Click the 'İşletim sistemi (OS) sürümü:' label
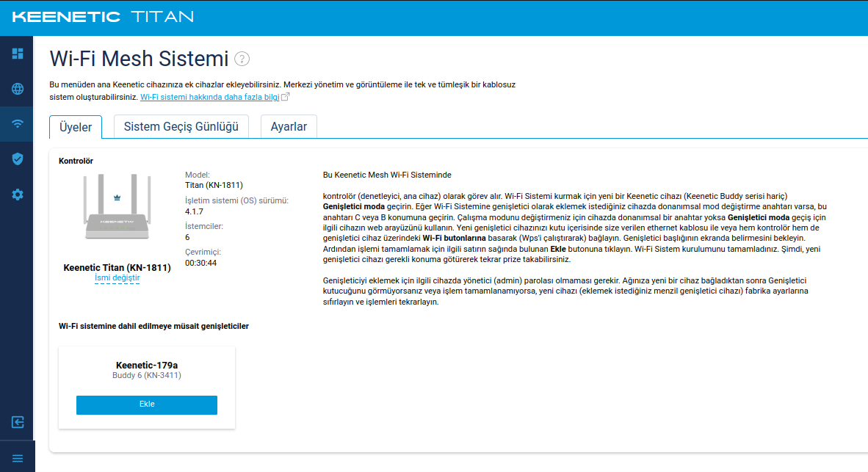The width and height of the screenshot is (868, 472). tap(237, 201)
